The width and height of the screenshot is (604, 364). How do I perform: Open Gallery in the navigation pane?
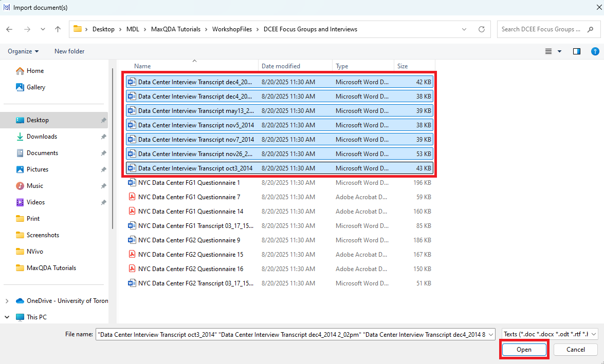point(36,87)
